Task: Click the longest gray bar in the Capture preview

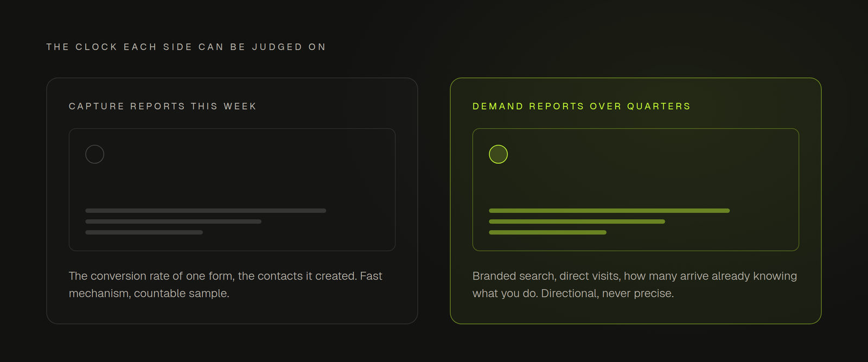Action: [206, 211]
